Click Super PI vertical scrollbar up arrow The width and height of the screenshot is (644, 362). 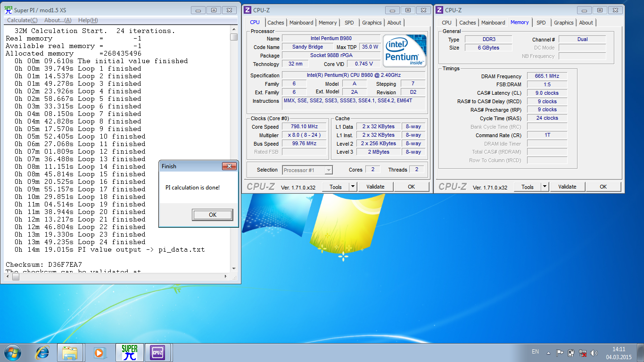coord(234,29)
